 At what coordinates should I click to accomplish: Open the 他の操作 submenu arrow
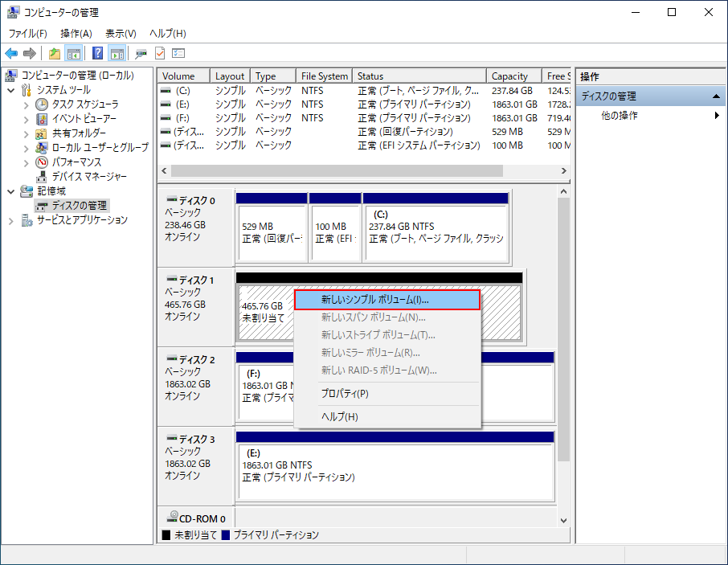[x=717, y=115]
